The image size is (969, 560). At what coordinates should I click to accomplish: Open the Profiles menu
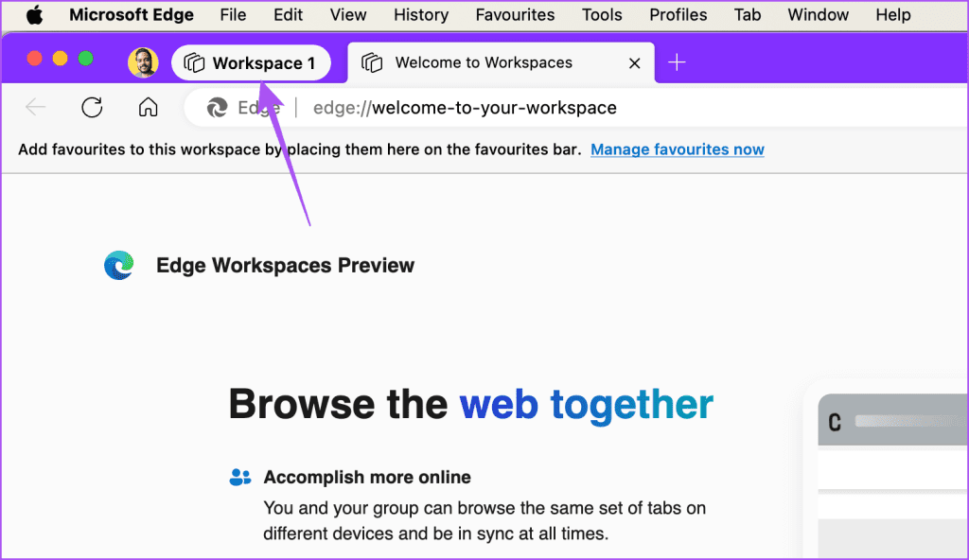(678, 14)
